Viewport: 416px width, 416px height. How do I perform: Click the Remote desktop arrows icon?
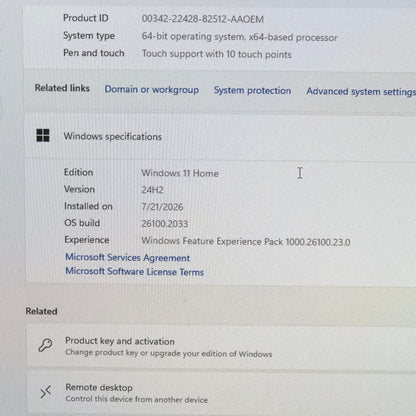(46, 392)
